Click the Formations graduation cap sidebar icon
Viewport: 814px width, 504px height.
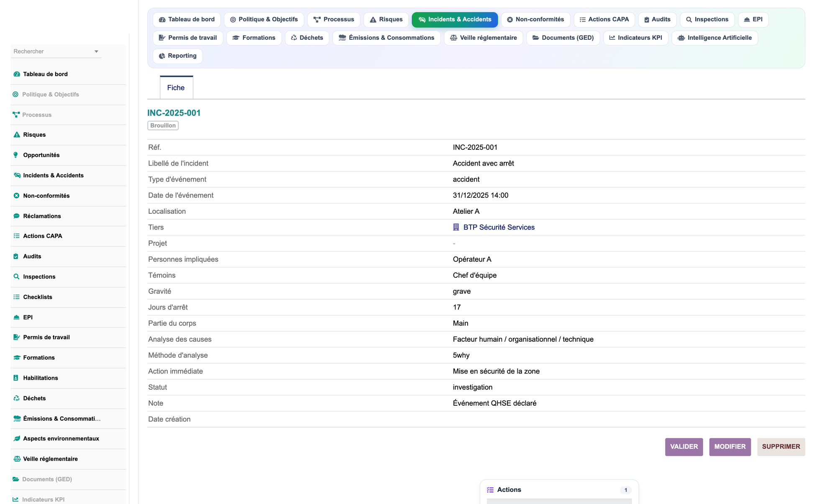point(17,358)
